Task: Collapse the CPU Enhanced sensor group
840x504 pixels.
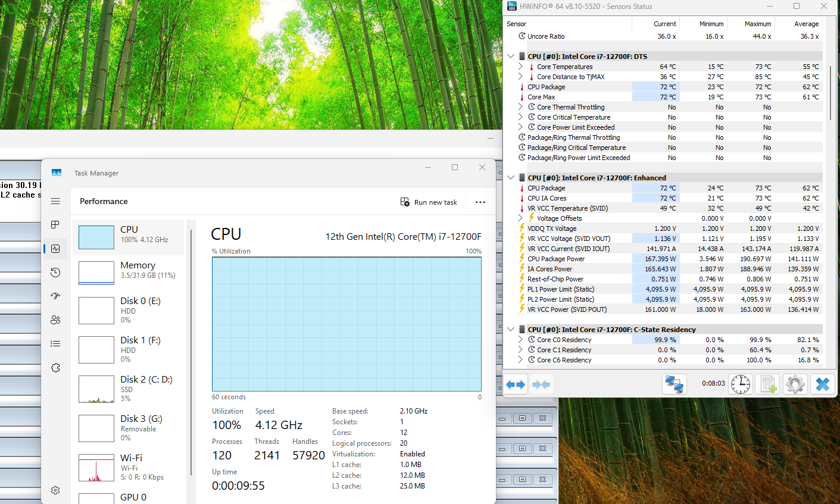Action: (x=511, y=178)
